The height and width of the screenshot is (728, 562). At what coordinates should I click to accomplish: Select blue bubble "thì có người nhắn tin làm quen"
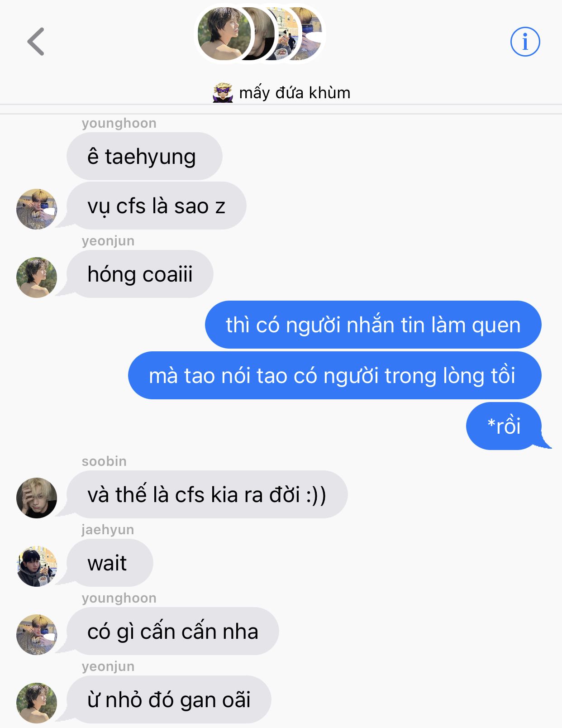point(373,325)
